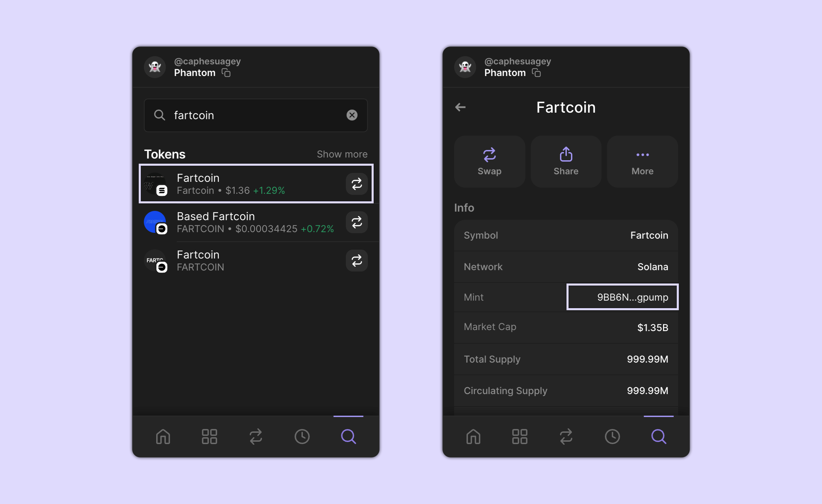Click the ghost avatar in left panel
The image size is (822, 504).
155,67
